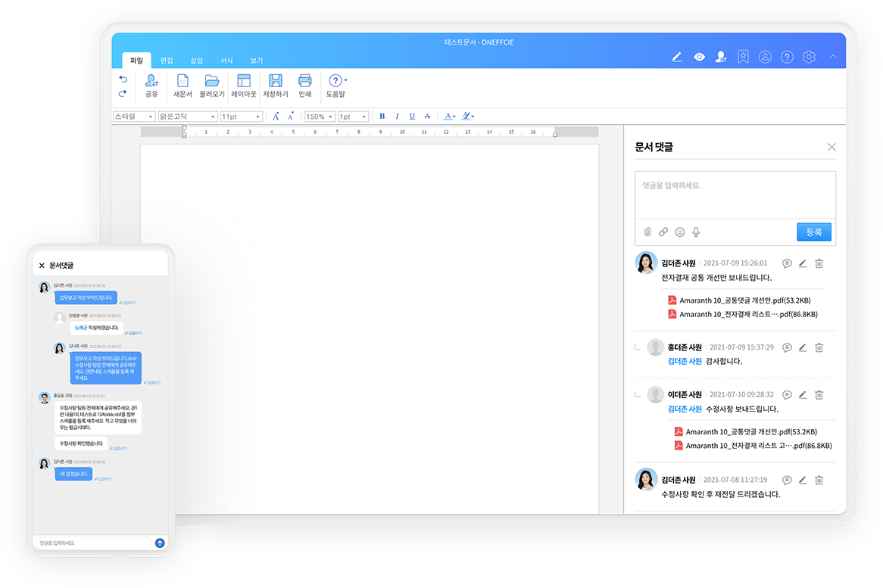This screenshot has width=883, height=588.
Task: Toggle bold formatting
Action: [x=382, y=117]
